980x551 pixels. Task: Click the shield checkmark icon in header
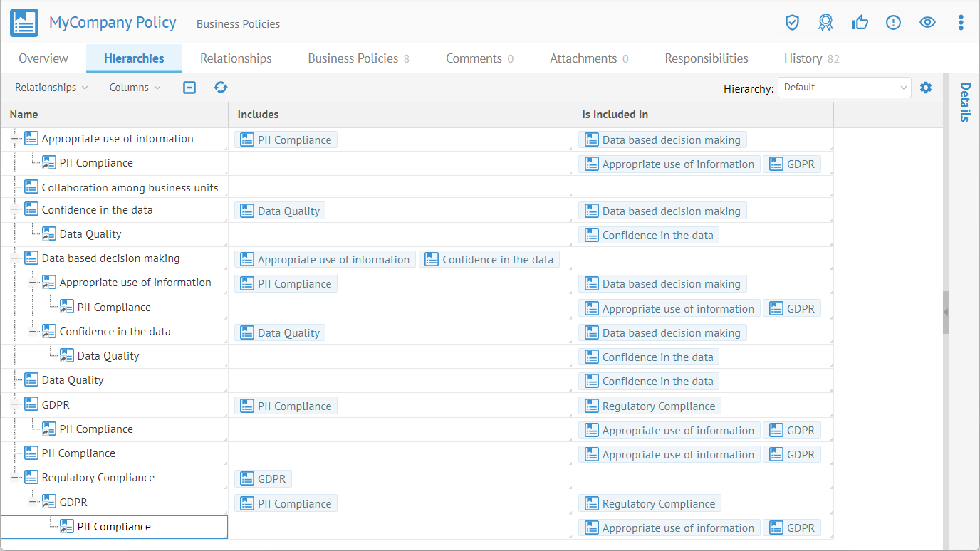tap(792, 23)
